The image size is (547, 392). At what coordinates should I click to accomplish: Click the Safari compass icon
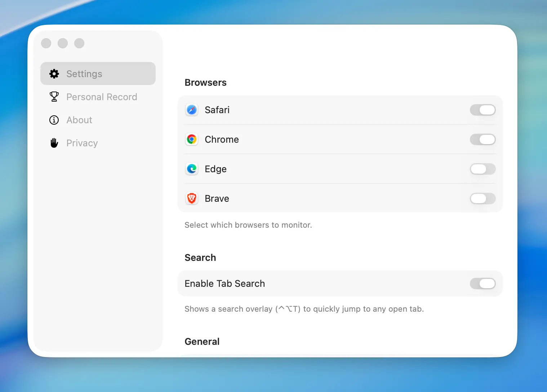tap(192, 110)
